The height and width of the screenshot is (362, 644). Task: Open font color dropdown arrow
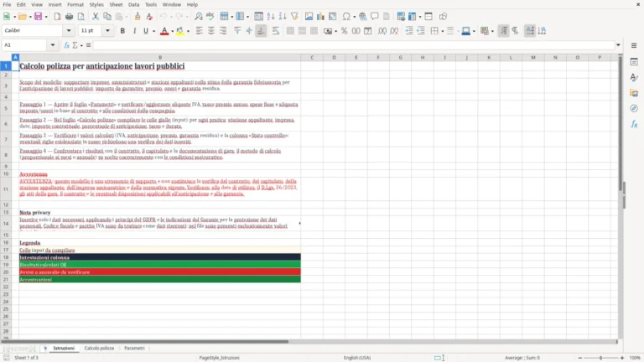(172, 31)
